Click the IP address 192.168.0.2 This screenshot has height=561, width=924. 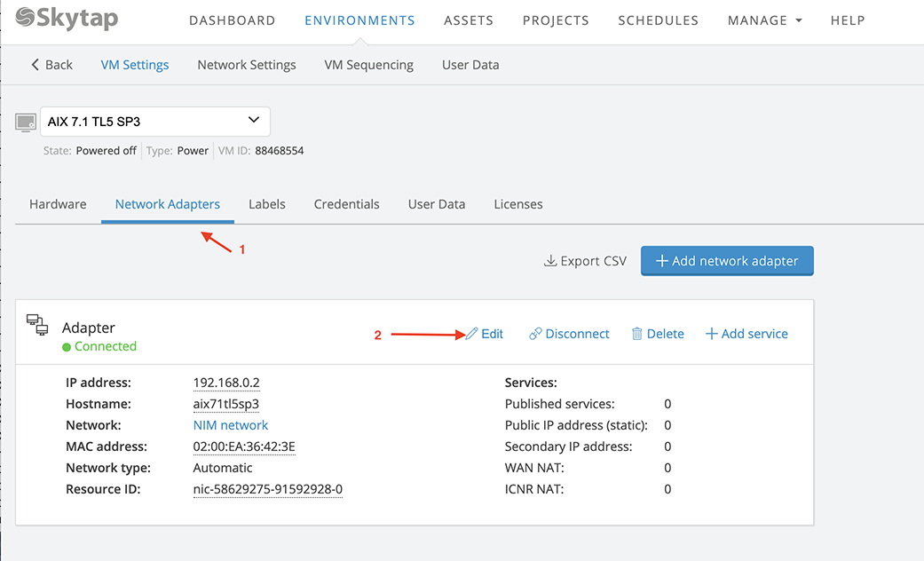coord(226,383)
